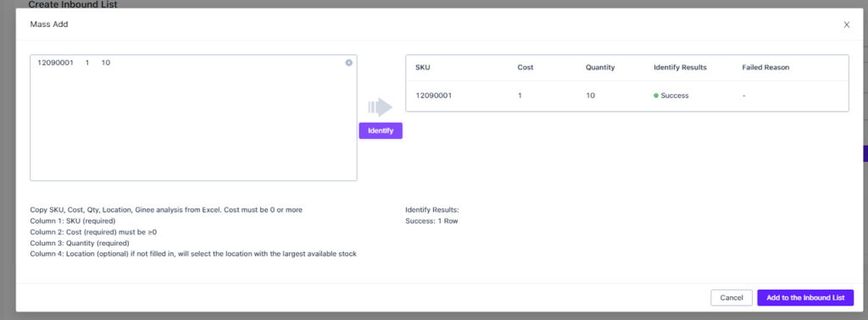The width and height of the screenshot is (868, 320).
Task: Cancel the mass add operation
Action: 732,298
